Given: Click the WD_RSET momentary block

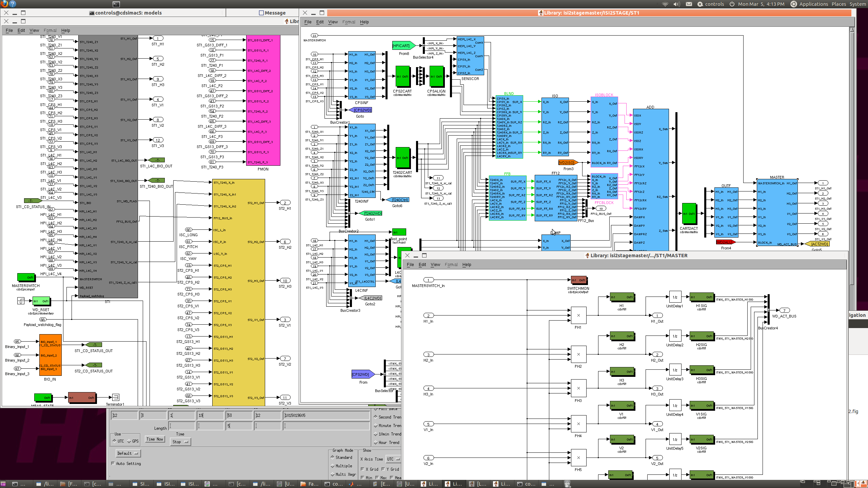Looking at the screenshot, I should pyautogui.click(x=41, y=301).
